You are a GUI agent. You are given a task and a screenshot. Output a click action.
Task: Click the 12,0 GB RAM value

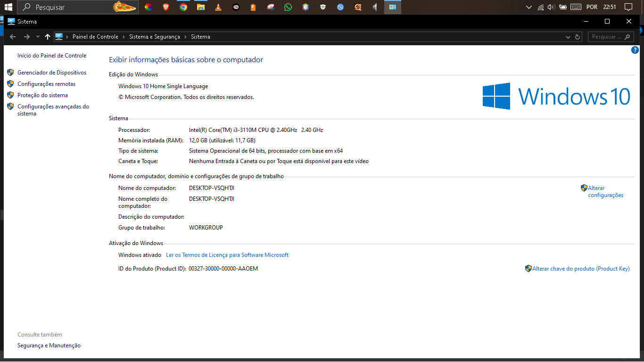coord(222,140)
